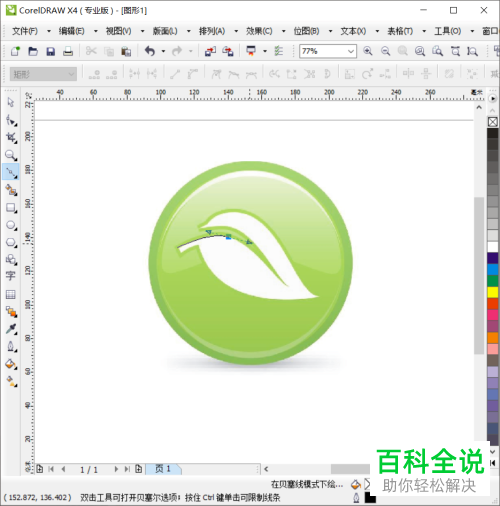The image size is (500, 506).
Task: Open 视图(V) menu arrow
Action: [x=142, y=31]
